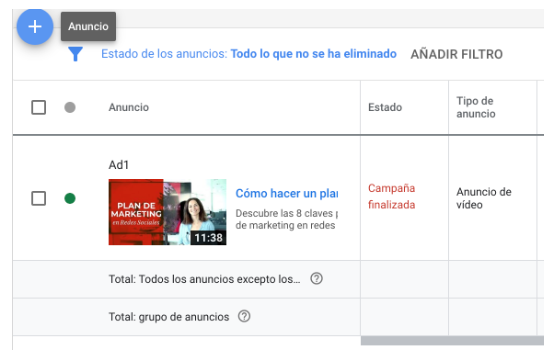The width and height of the screenshot is (544, 361).
Task: Open the Cómo hacer un plan ad link
Action: coord(287,194)
